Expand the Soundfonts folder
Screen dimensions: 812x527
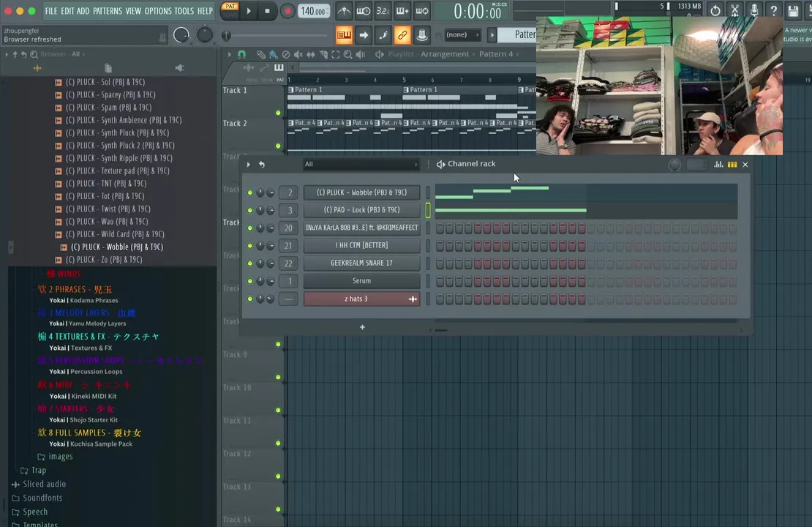coord(37,498)
